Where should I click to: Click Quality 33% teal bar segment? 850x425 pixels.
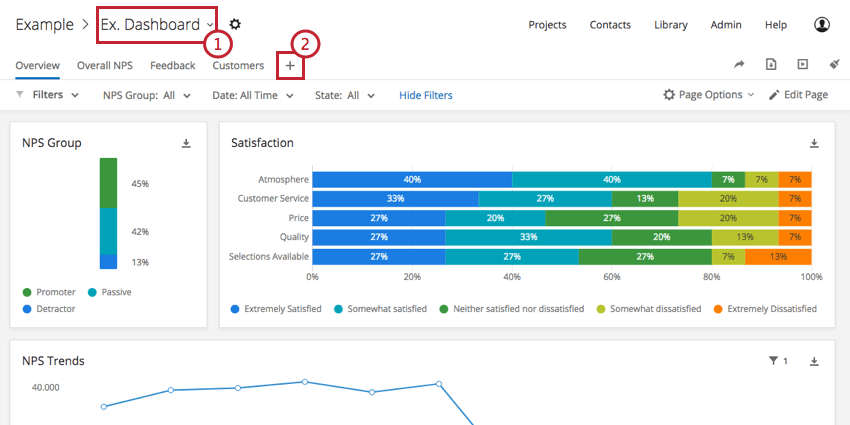pos(529,237)
